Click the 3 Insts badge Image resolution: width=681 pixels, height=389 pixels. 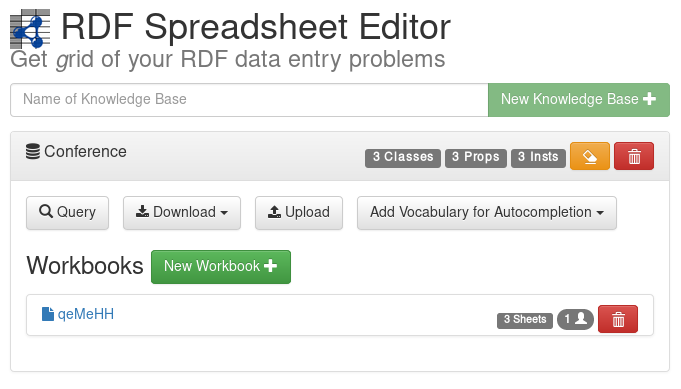[538, 158]
